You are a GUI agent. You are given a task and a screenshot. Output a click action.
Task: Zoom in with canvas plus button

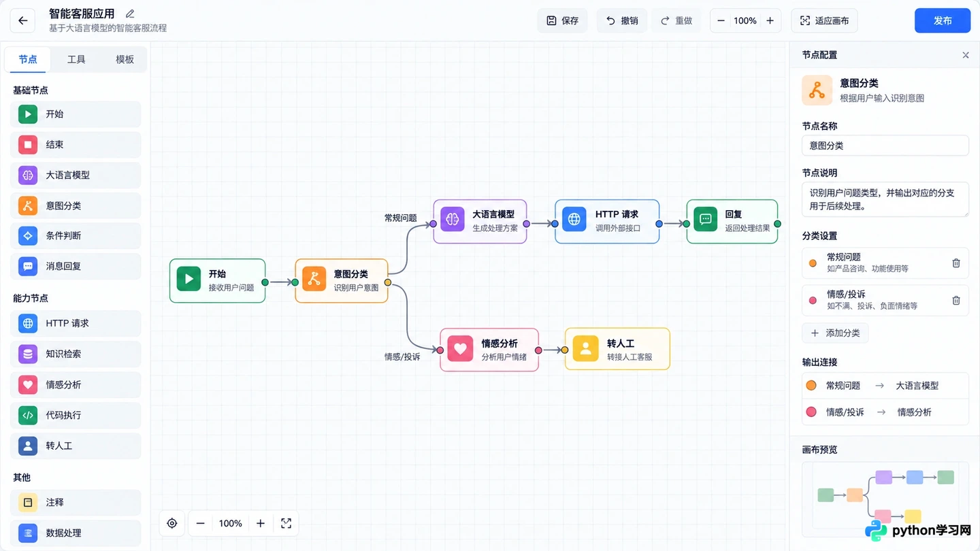tap(261, 523)
